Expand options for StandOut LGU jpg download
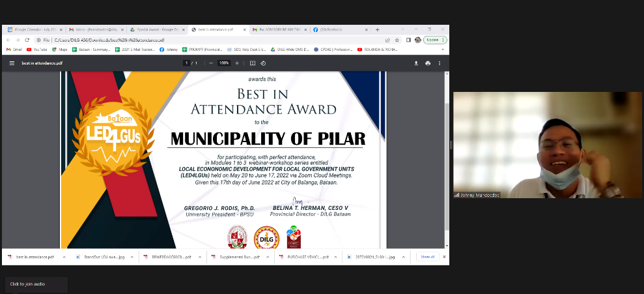The height and width of the screenshot is (294, 644). (x=132, y=257)
